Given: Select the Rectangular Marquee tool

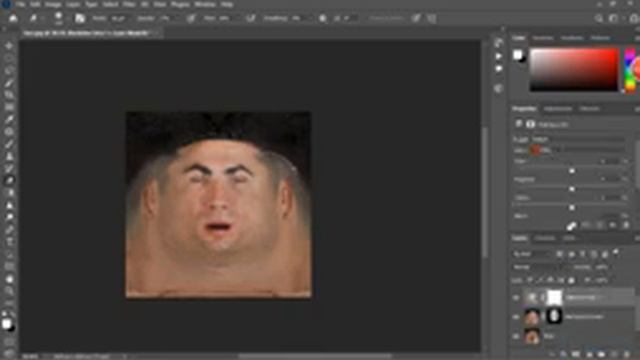Looking at the screenshot, I should (9, 59).
